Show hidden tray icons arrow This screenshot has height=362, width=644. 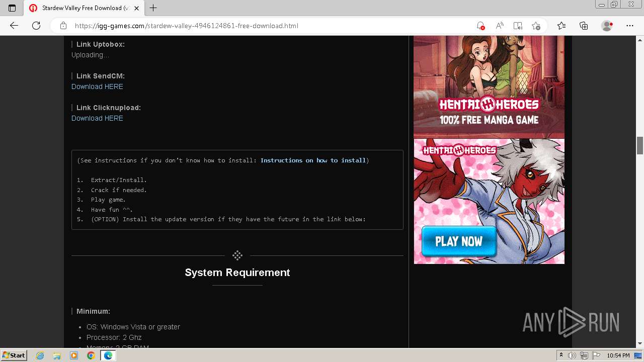click(x=561, y=355)
